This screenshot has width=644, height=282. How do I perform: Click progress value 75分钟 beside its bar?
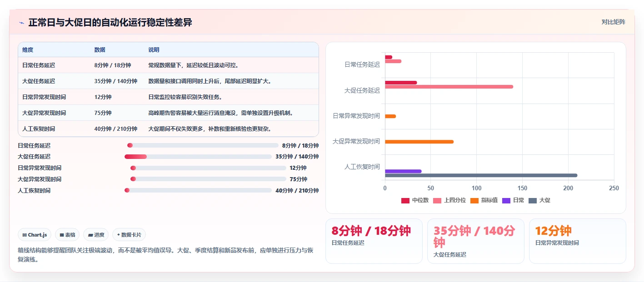(x=299, y=179)
